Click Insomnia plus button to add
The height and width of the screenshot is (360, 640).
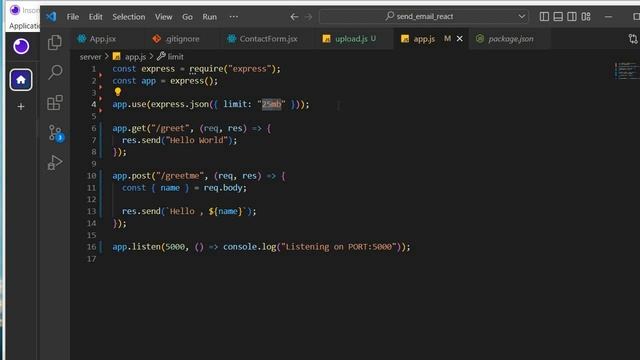21,107
